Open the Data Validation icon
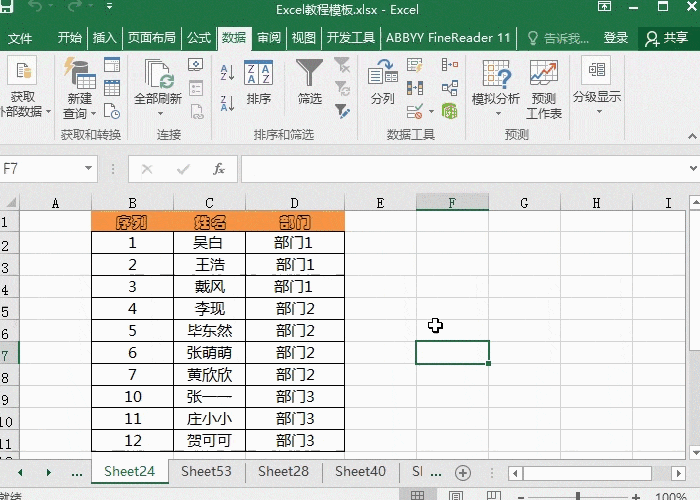 [x=415, y=111]
